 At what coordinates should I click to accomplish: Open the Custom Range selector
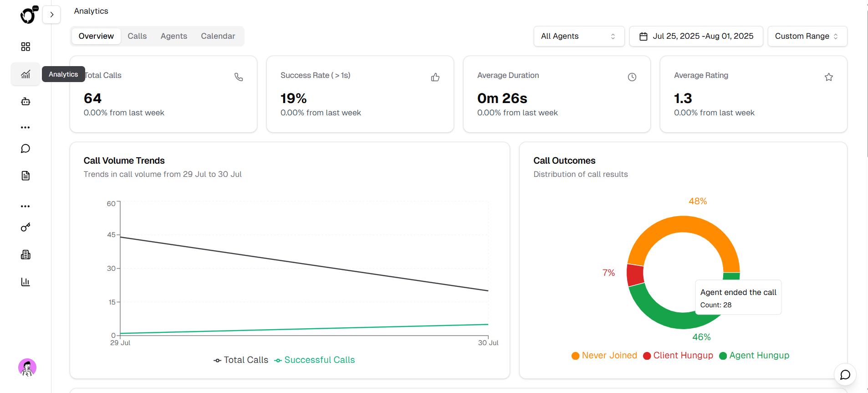coord(807,36)
